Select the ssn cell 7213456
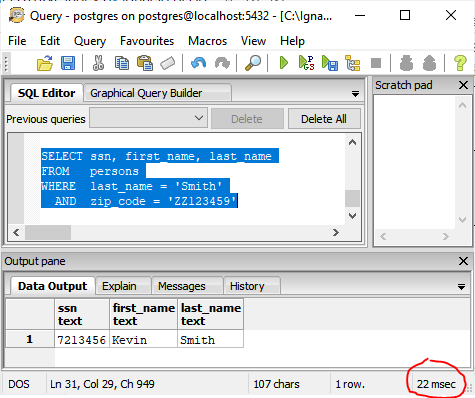 [x=82, y=340]
